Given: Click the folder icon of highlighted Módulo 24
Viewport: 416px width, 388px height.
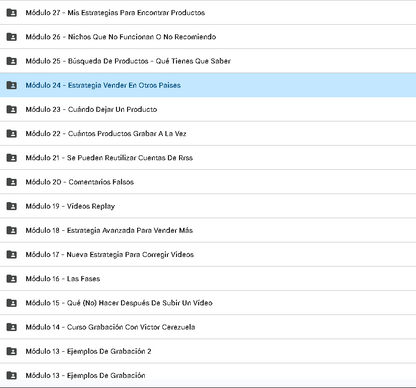Looking at the screenshot, I should (x=12, y=85).
